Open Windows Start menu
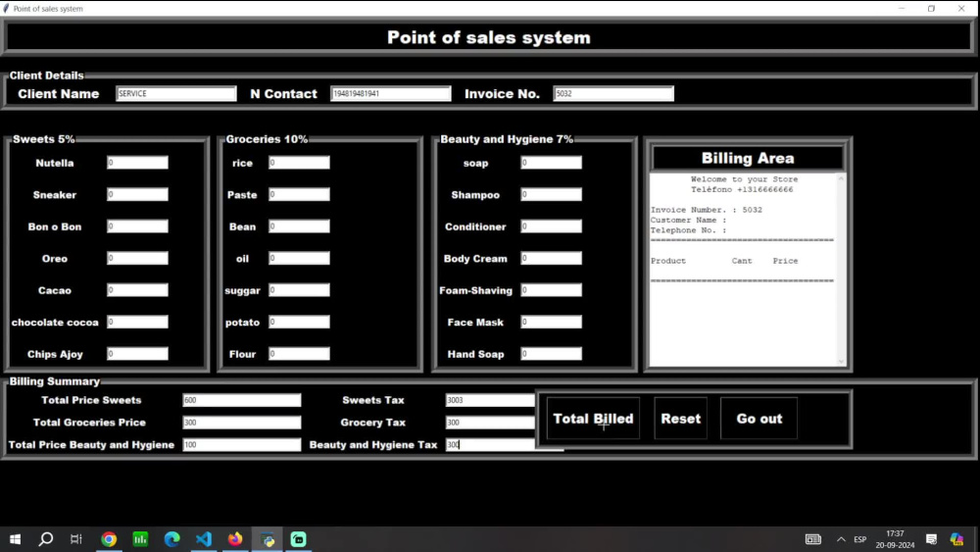The width and height of the screenshot is (980, 552). 15,539
